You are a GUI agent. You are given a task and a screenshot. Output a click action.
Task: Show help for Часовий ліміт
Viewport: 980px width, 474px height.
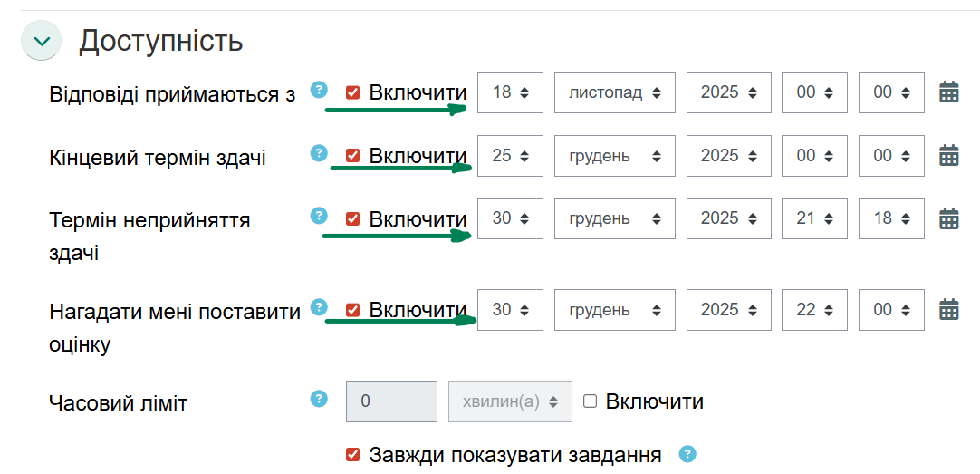(x=318, y=399)
